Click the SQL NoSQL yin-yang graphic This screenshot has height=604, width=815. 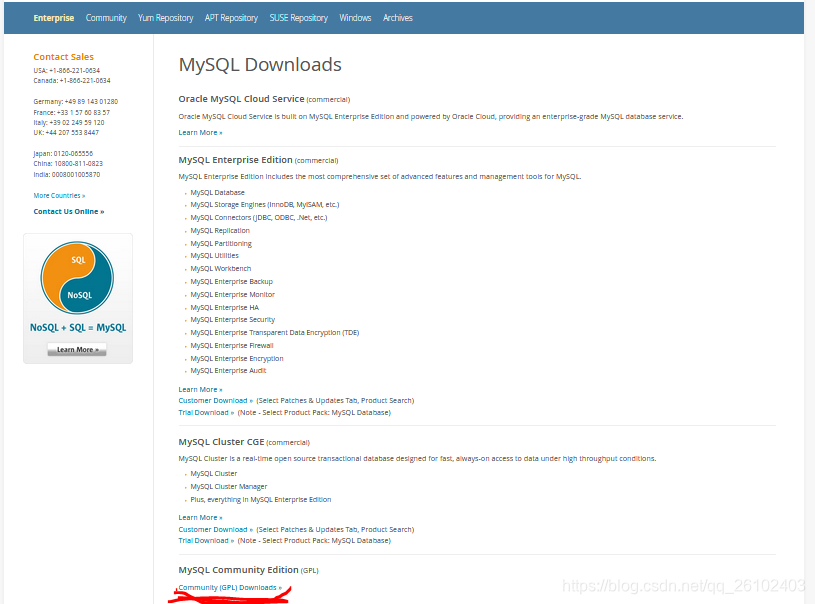[x=77, y=278]
